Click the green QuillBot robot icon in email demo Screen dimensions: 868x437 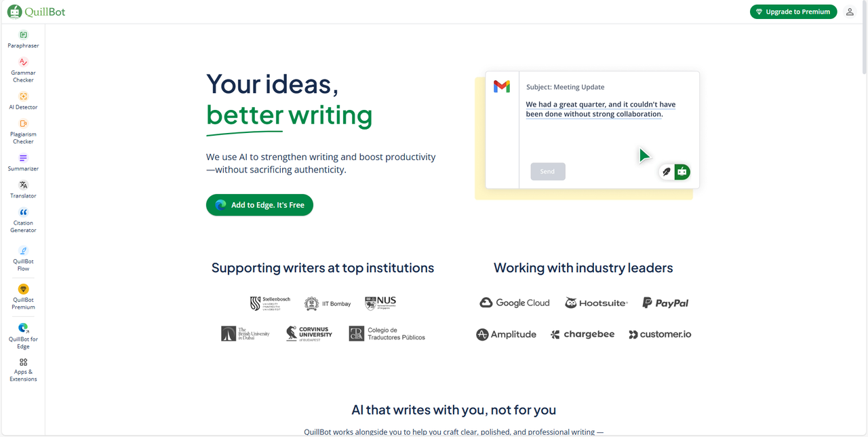tap(682, 172)
